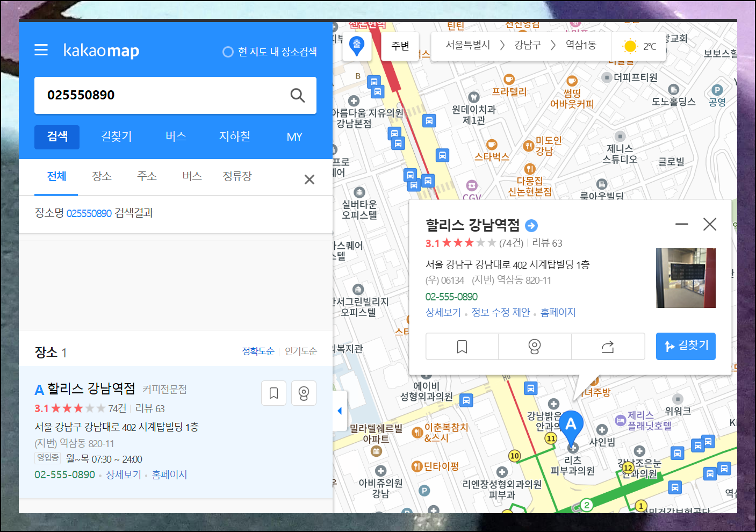Click CGV cinema icon on map
Image resolution: width=756 pixels, height=532 pixels.
tap(471, 185)
